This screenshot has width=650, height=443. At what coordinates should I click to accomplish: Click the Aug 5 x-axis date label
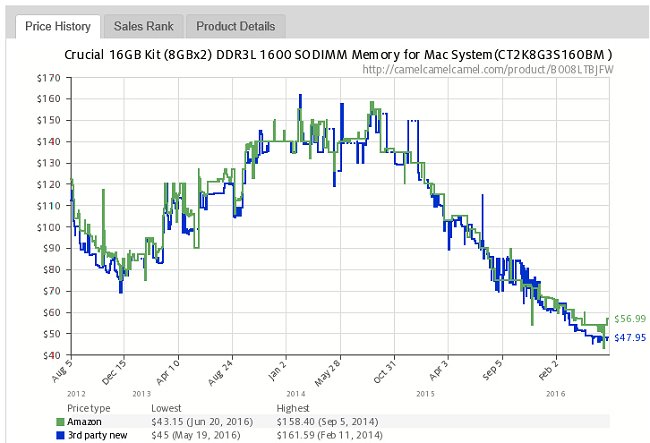pyautogui.click(x=61, y=371)
